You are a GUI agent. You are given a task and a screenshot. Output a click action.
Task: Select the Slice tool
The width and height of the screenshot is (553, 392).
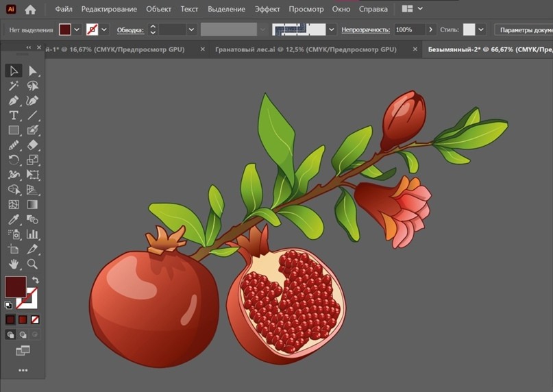[x=32, y=249]
